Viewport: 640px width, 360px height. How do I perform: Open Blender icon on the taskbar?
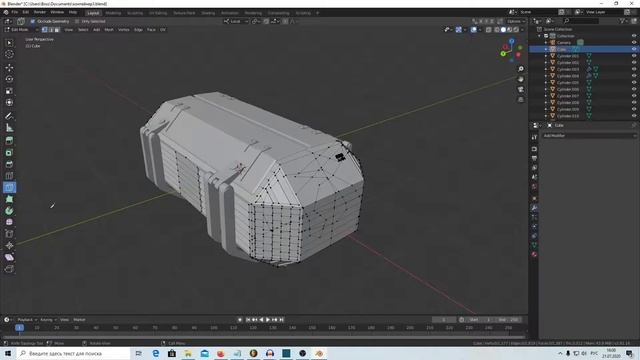coord(319,353)
